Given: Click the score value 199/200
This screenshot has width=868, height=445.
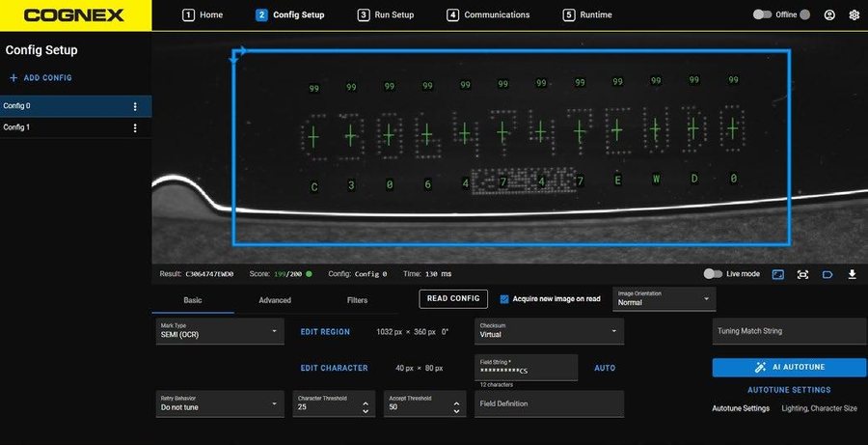Looking at the screenshot, I should click(x=287, y=274).
